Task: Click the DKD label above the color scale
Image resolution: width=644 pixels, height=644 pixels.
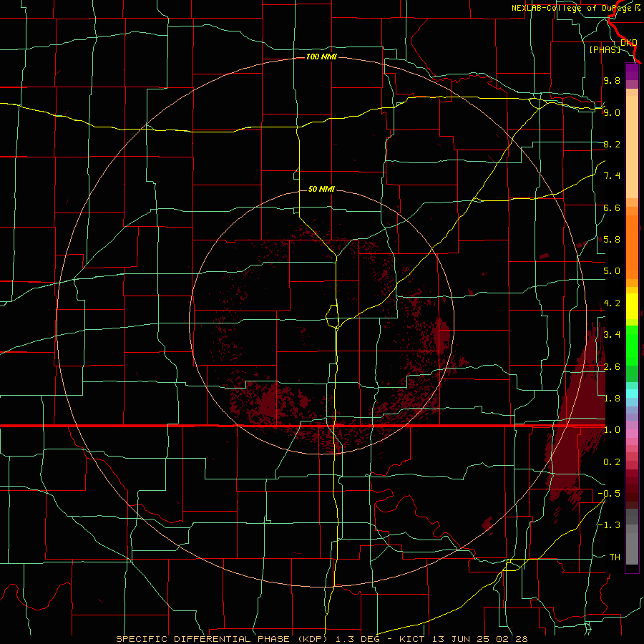Action: tap(629, 43)
